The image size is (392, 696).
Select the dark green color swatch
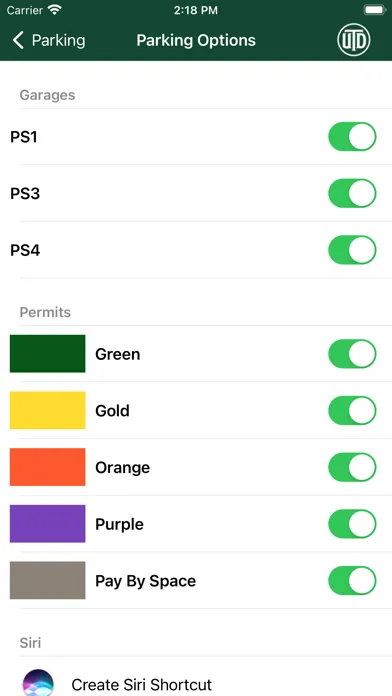[x=48, y=354]
